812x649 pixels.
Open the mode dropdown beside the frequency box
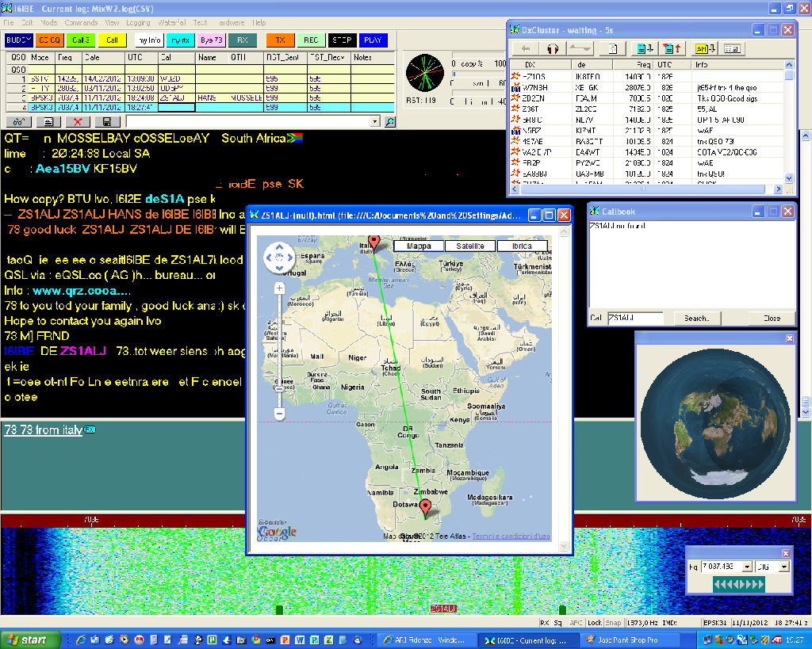784,567
